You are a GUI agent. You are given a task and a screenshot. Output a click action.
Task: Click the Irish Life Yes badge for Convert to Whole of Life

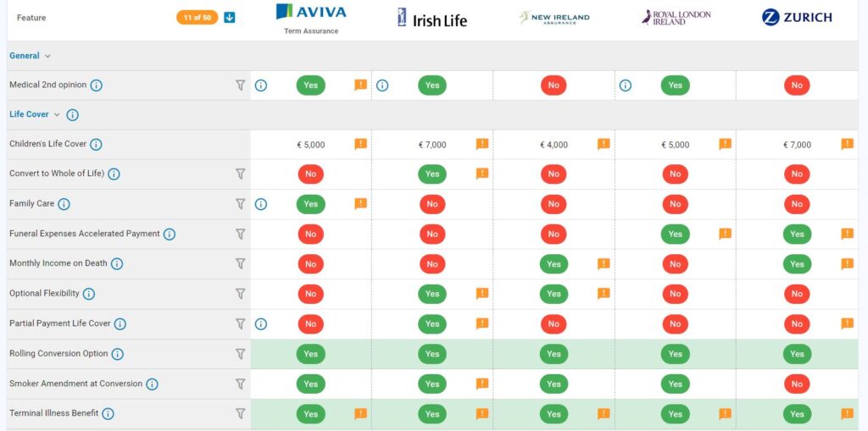pyautogui.click(x=432, y=174)
